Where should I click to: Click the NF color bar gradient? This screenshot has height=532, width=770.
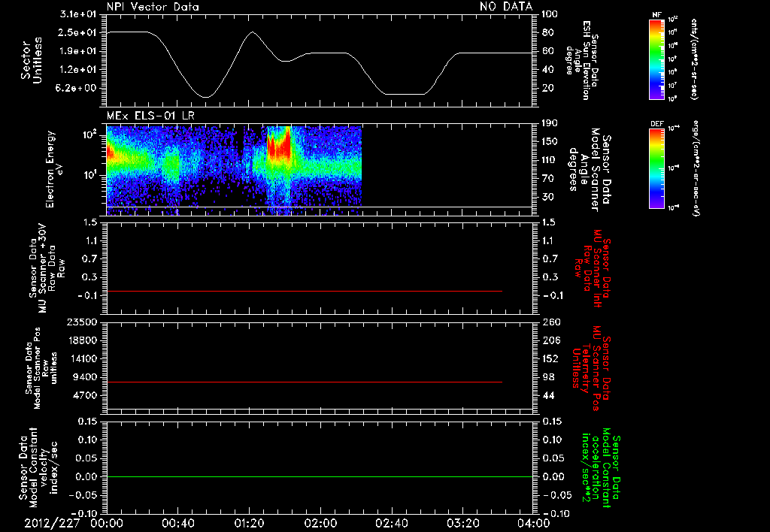click(656, 59)
